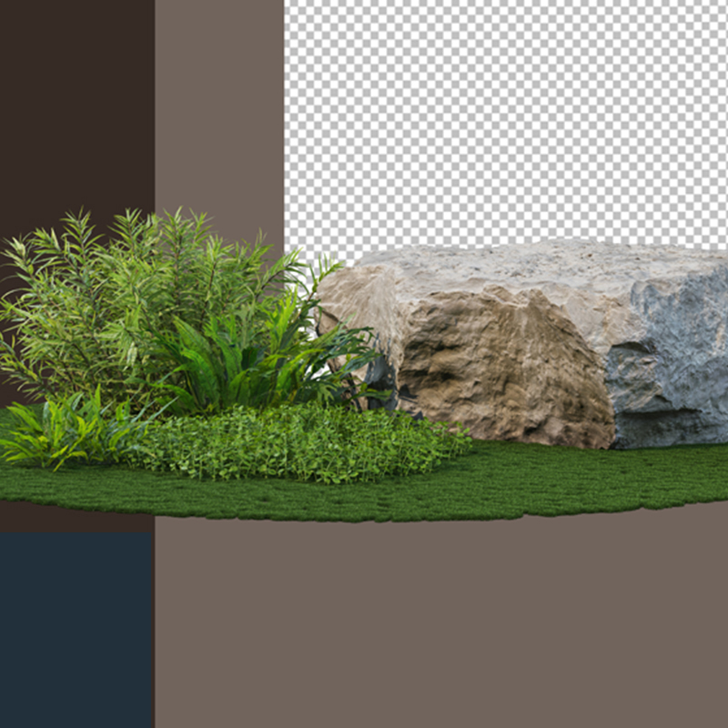Select the flat top surface of the boulder

click(x=528, y=264)
